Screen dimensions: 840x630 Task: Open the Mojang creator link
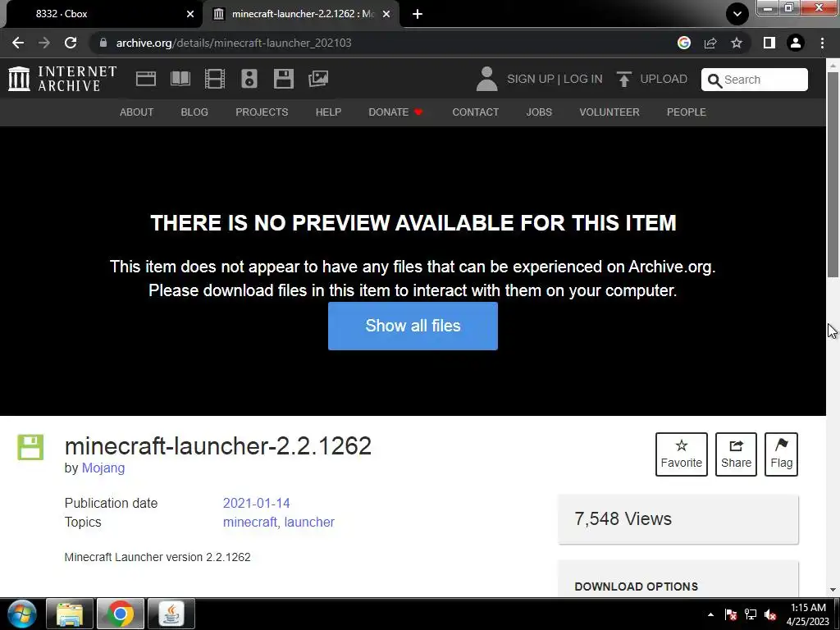(103, 468)
